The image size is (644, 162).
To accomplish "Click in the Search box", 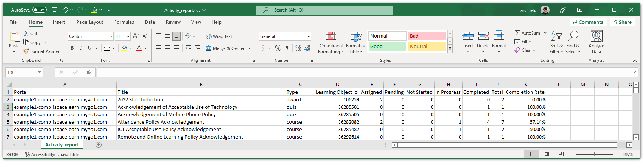I will coord(324,10).
